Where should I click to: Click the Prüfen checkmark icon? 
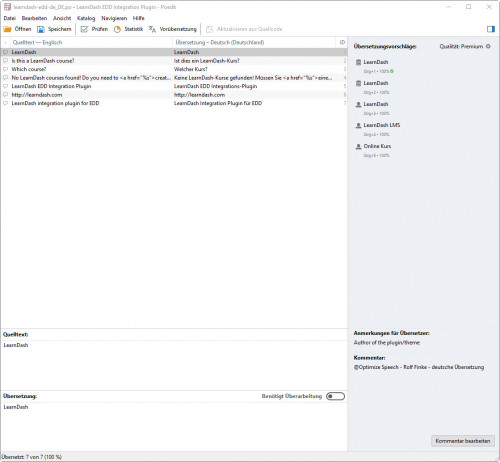tap(84, 29)
